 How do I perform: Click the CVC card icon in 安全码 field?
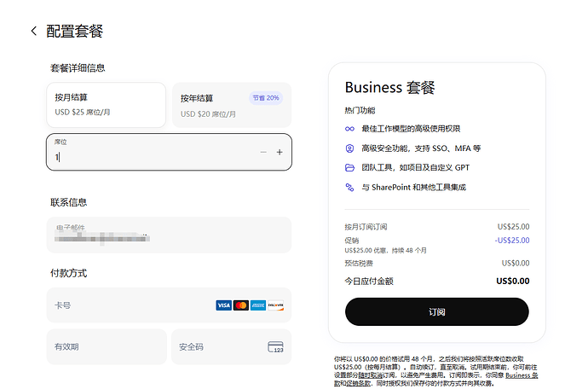[x=275, y=347]
